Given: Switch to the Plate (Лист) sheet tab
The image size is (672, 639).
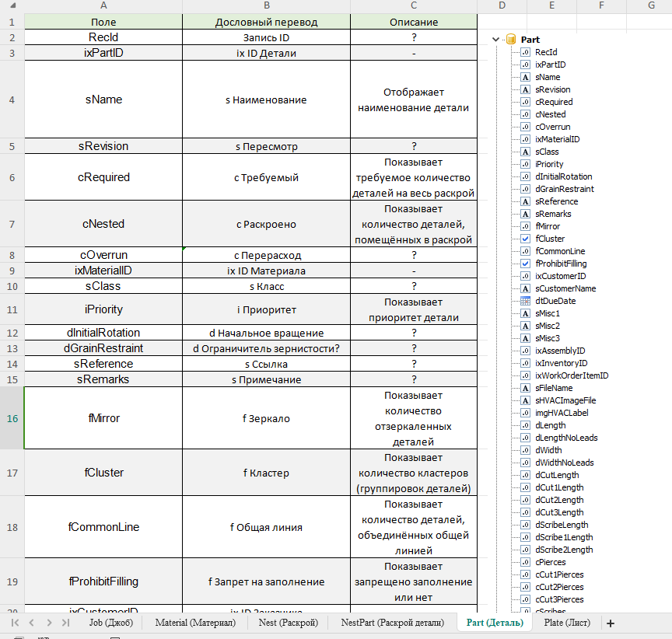Looking at the screenshot, I should click(x=567, y=623).
